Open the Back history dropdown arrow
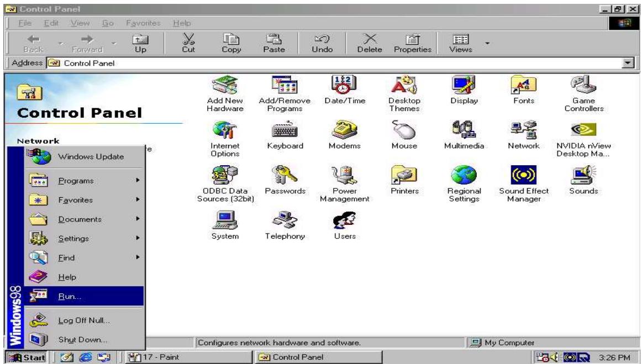This screenshot has height=364, width=642. (61, 43)
